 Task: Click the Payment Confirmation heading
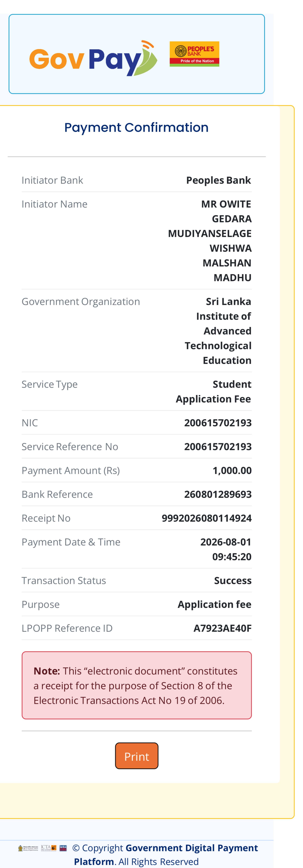137,127
